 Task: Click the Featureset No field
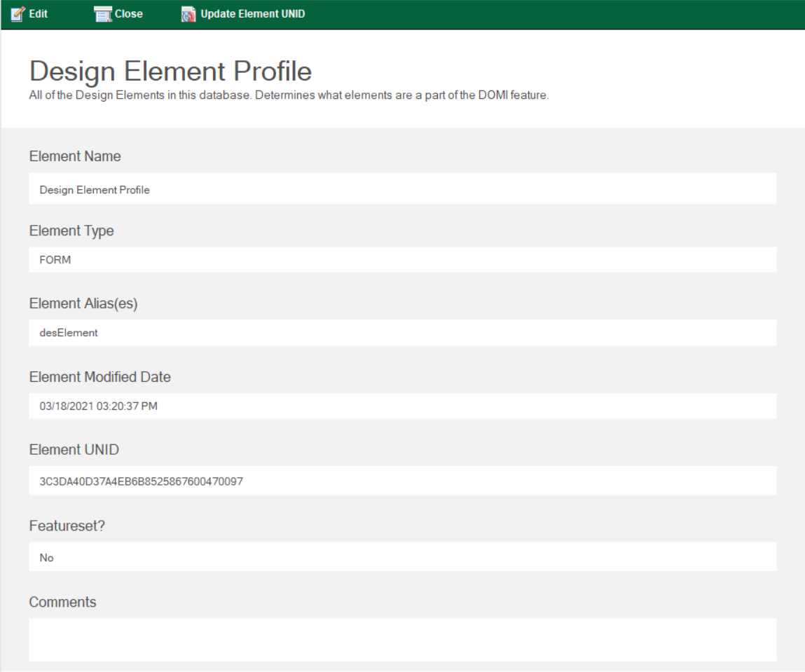coord(402,557)
